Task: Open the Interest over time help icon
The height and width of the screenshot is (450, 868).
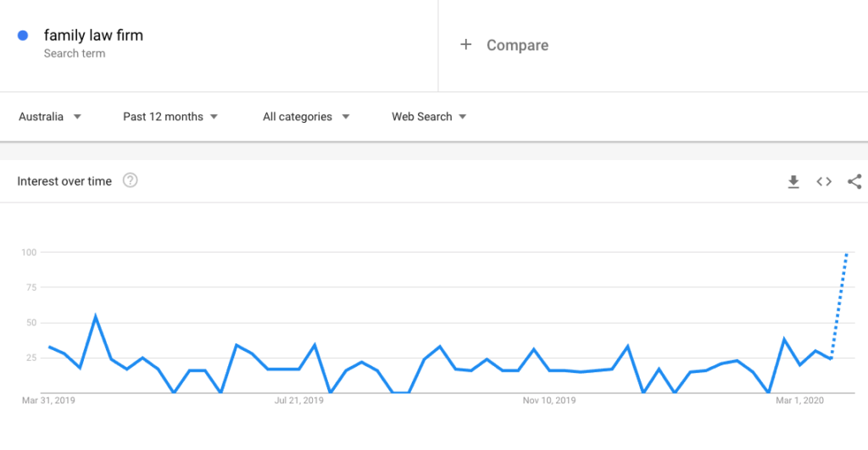Action: pos(130,181)
